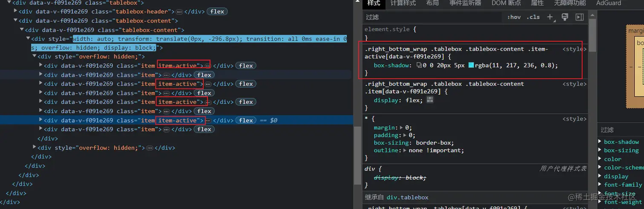This screenshot has height=209, width=644.
Task: Expand the collapsed overflow: hidden div
Action: [x=34, y=147]
